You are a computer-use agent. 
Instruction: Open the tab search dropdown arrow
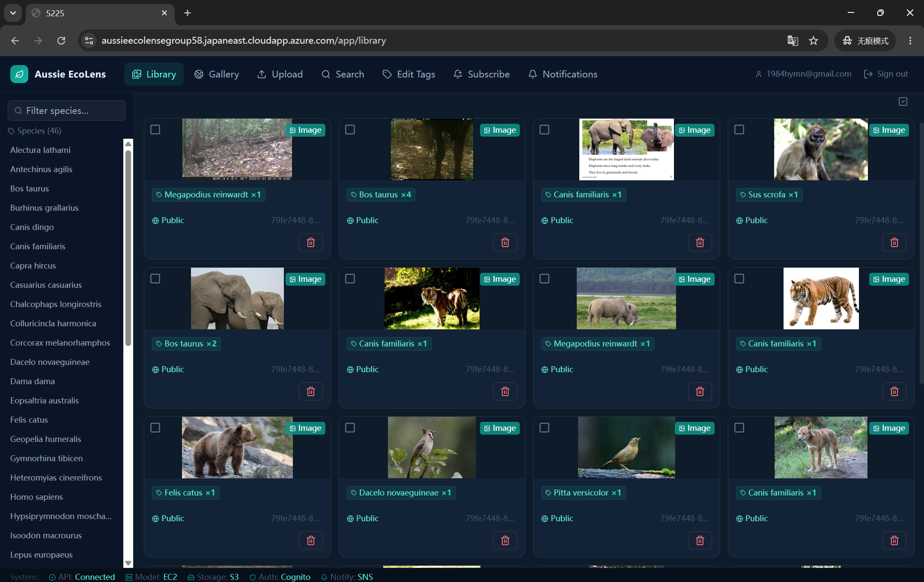[x=13, y=13]
